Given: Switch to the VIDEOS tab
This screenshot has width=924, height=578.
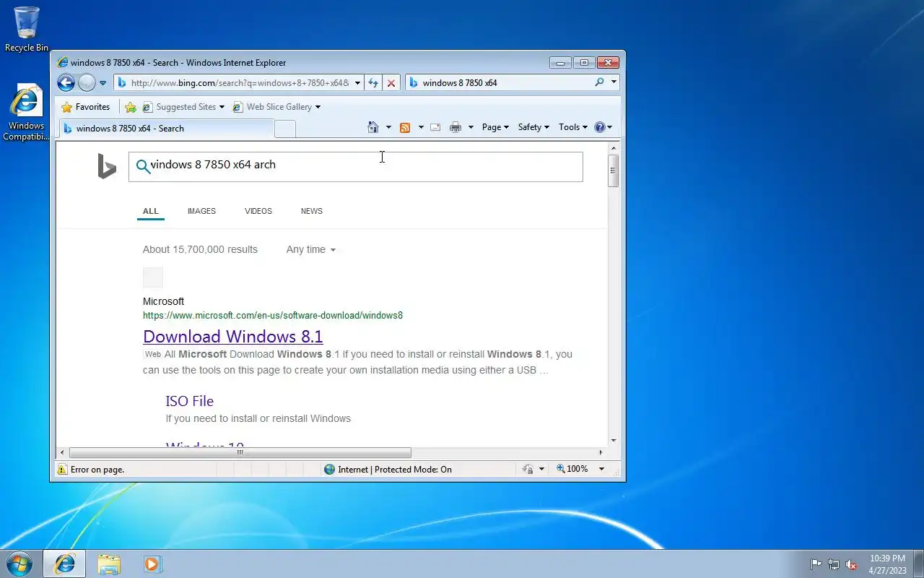Looking at the screenshot, I should coord(258,211).
